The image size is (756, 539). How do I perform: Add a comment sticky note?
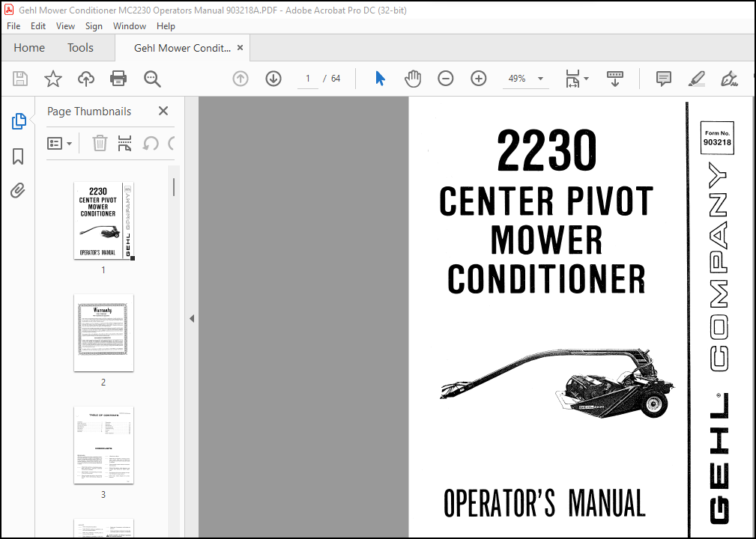tap(663, 79)
